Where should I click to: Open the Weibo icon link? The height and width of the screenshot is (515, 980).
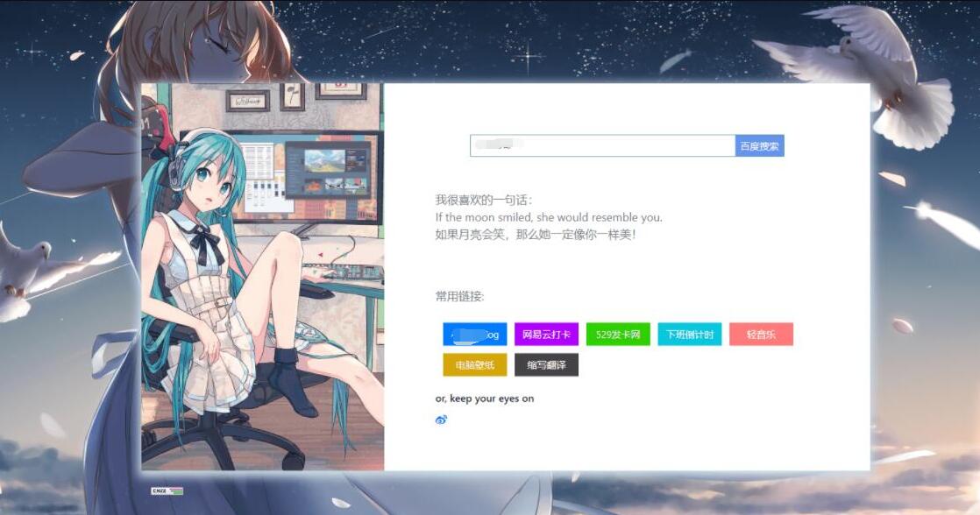[442, 420]
